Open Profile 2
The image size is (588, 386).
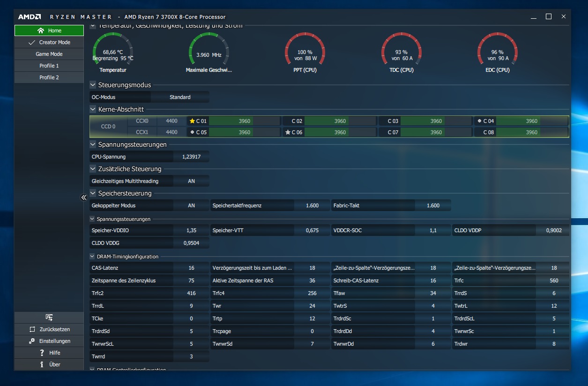[49, 77]
